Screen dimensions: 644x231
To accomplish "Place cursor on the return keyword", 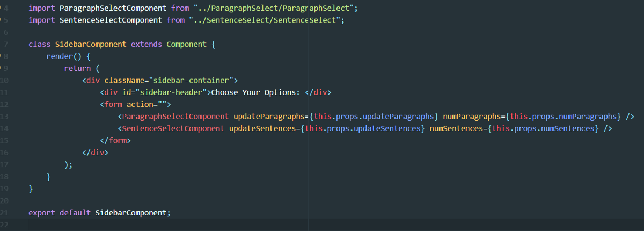I will pyautogui.click(x=77, y=68).
